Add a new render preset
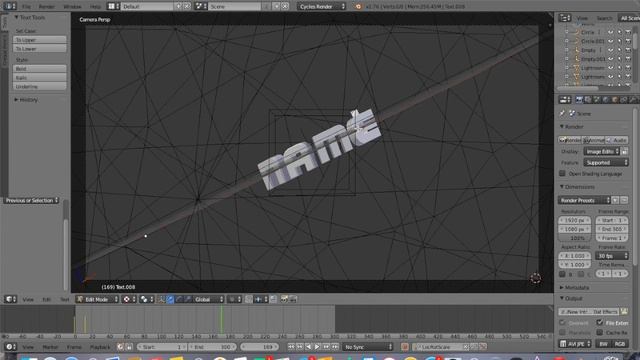 point(615,200)
